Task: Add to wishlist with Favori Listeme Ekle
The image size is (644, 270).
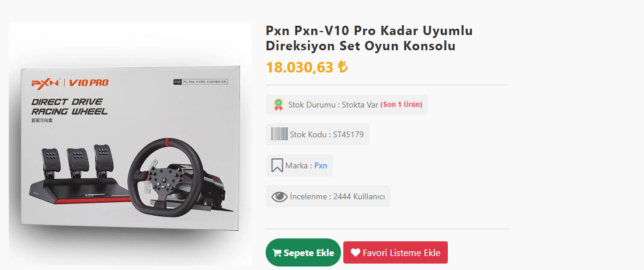Action: click(x=395, y=252)
